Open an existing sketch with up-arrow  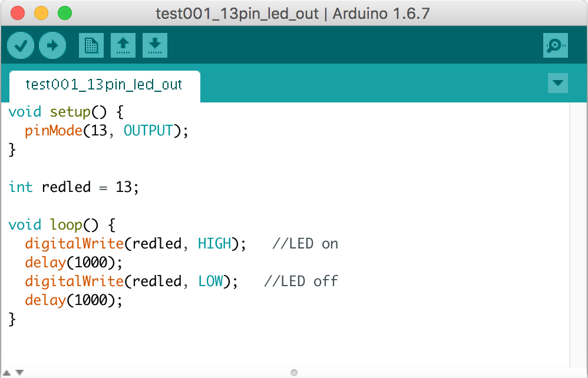(123, 45)
